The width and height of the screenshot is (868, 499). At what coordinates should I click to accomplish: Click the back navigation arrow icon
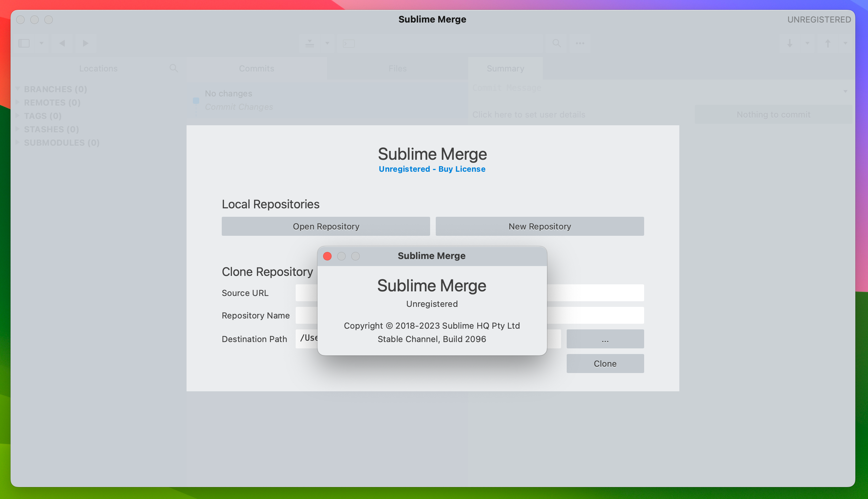click(62, 42)
